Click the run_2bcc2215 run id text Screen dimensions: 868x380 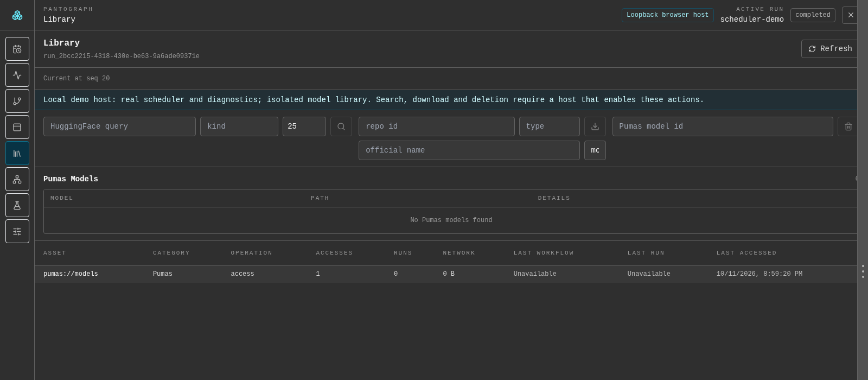[x=122, y=56]
